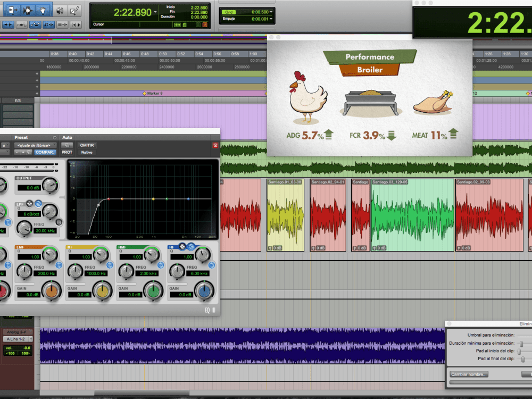This screenshot has height=399, width=532.
Task: Select clip Santiago.02_94-01
Action: click(x=328, y=215)
